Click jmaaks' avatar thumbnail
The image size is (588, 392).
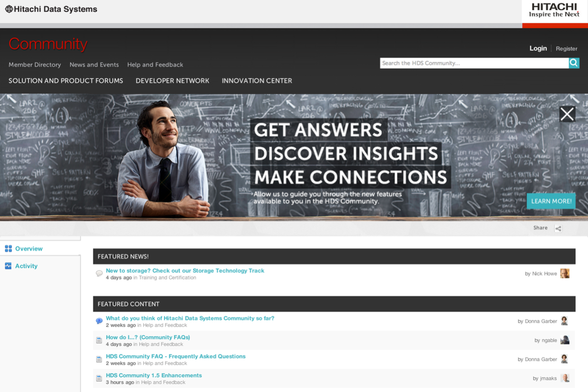click(564, 378)
